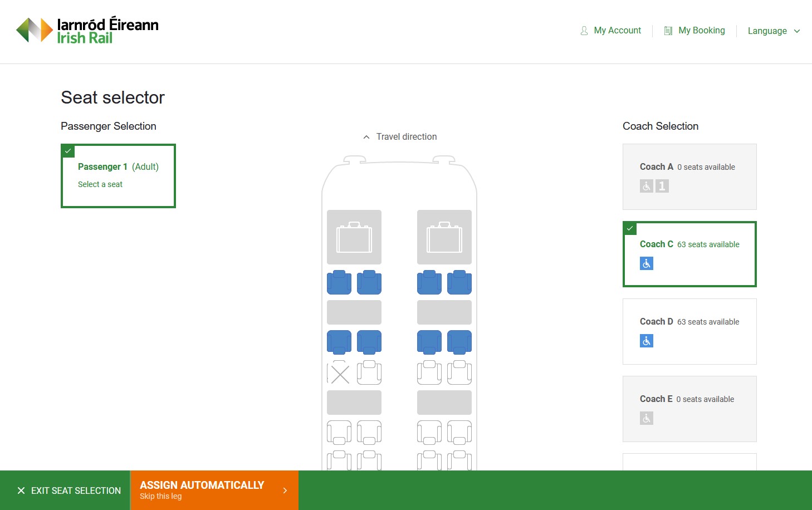Pick the second-row blue seat on far left
Image resolution: width=812 pixels, height=510 pixels.
click(339, 342)
